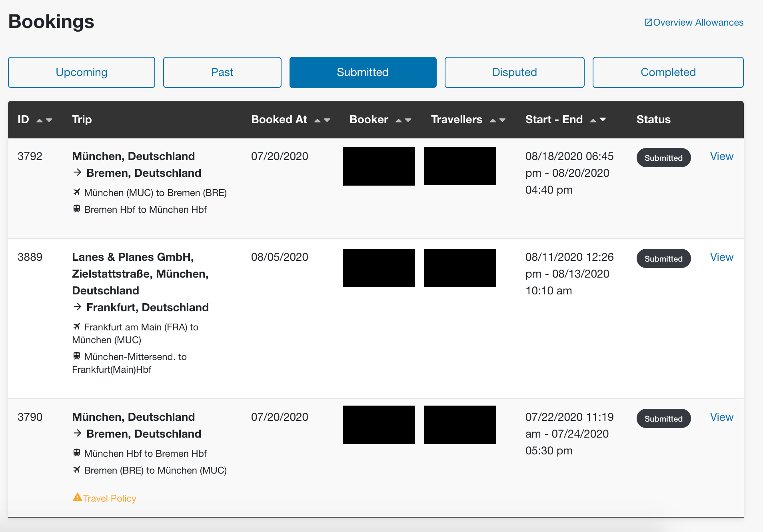Click the arrow icon before Bremen, Deutschland in booking 3792
Image resolution: width=763 pixels, height=532 pixels.
78,172
